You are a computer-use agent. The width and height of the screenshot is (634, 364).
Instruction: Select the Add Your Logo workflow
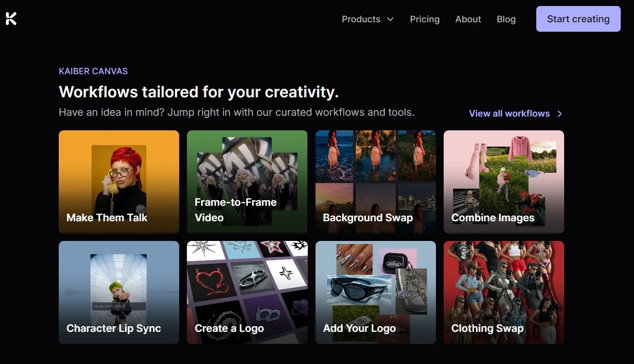pos(376,292)
